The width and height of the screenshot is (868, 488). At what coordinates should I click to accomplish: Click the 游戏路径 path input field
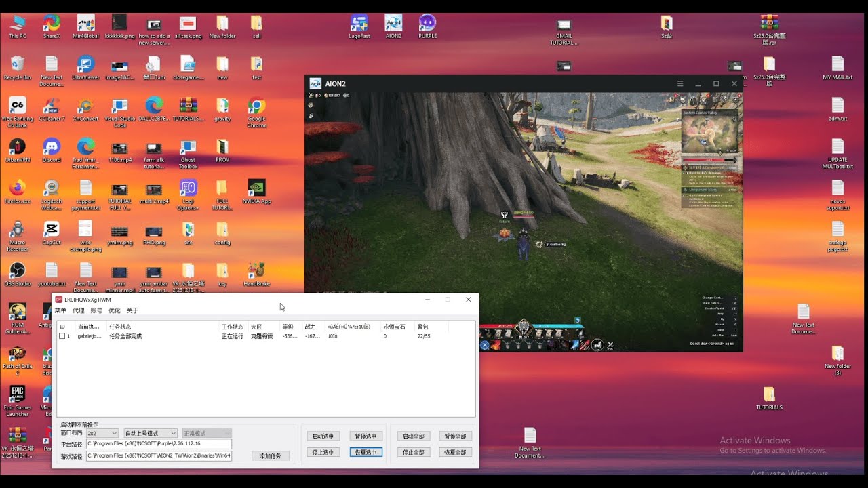(159, 456)
